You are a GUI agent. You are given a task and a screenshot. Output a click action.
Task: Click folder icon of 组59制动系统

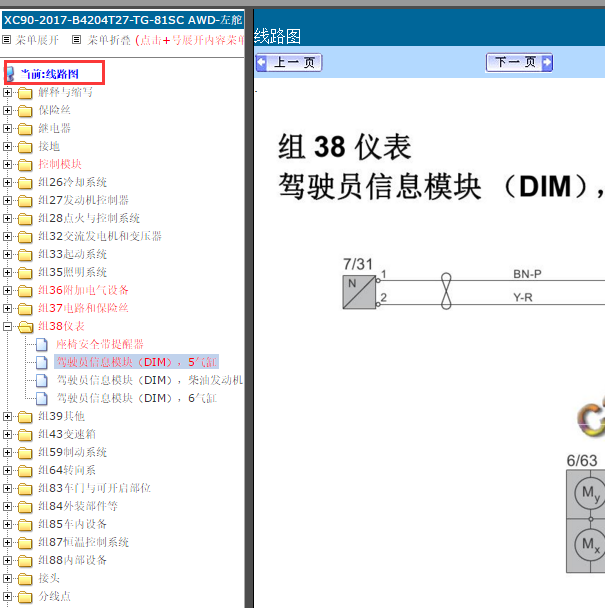point(25,453)
